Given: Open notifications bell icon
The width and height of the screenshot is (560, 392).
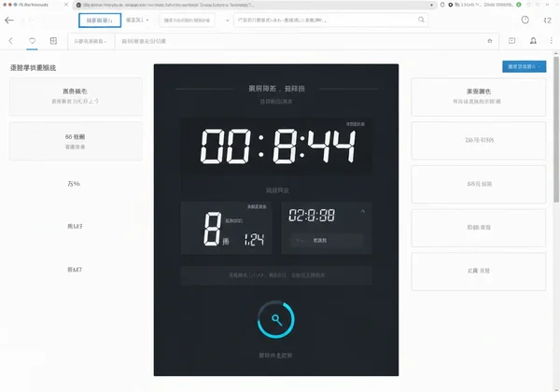Looking at the screenshot, I should click(x=533, y=41).
